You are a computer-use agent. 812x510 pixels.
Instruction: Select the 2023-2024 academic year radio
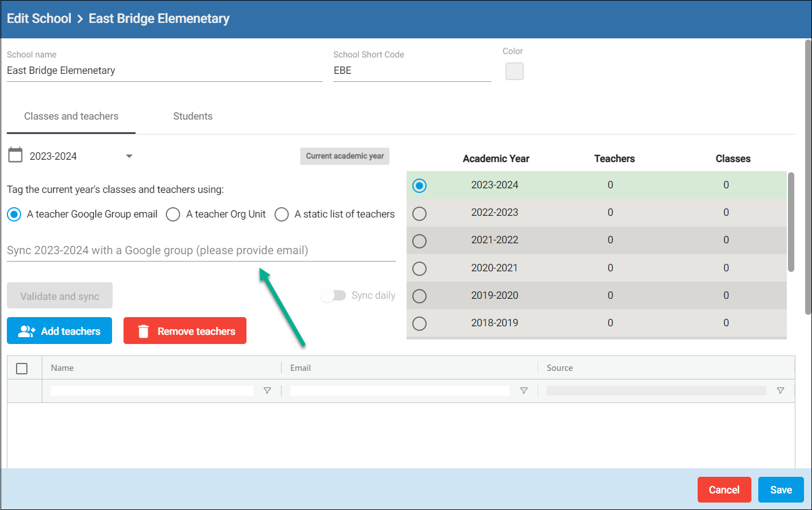[x=420, y=185]
